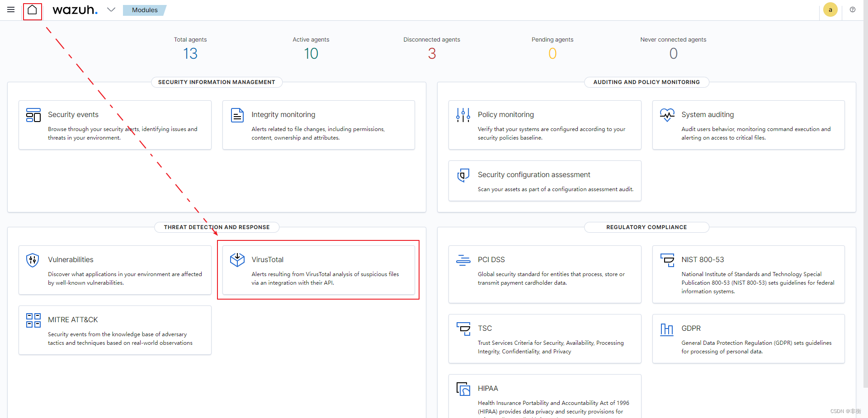Click the Threat Detection and Response heading

[x=217, y=227]
